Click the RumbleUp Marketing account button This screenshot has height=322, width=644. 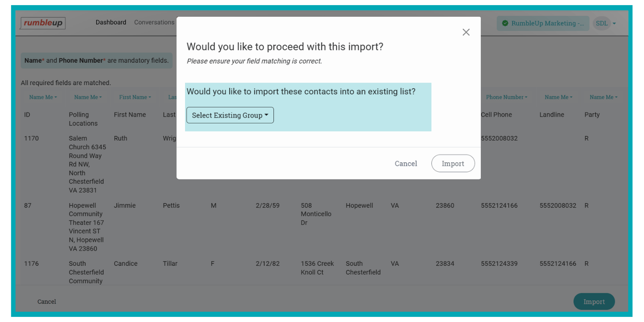coord(543,23)
